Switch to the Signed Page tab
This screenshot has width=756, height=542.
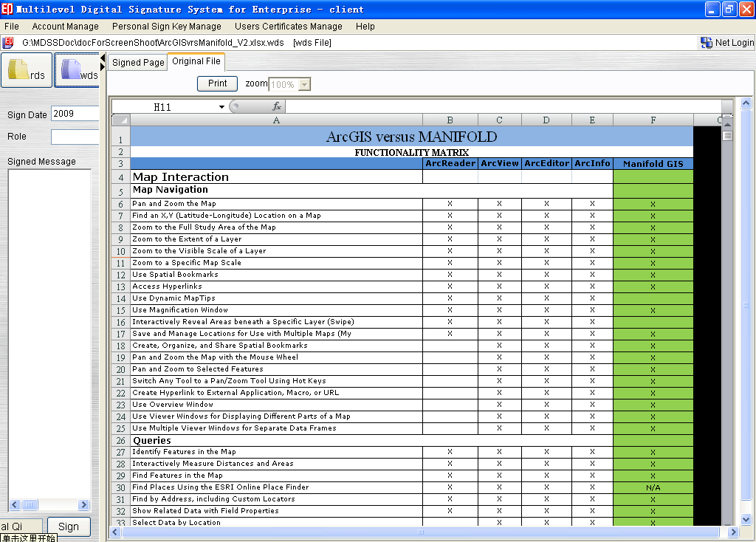138,62
